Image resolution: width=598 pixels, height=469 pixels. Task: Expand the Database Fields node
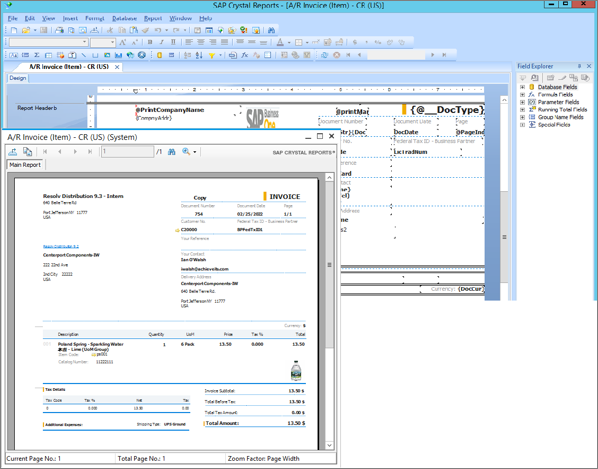[x=522, y=87]
